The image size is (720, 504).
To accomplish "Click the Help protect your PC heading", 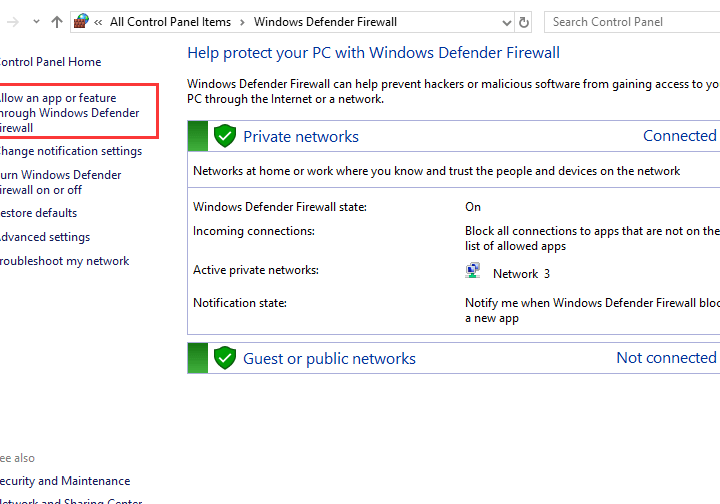I will [373, 53].
